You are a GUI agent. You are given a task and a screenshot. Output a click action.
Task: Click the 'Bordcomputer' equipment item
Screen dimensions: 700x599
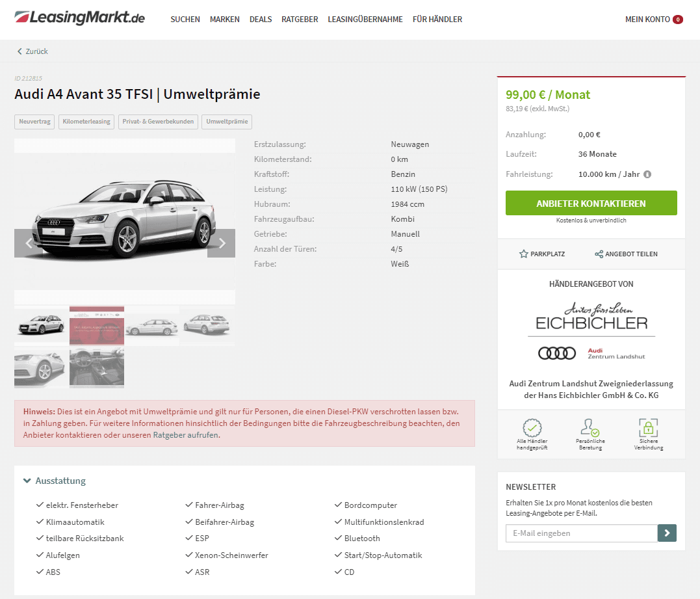coord(370,505)
